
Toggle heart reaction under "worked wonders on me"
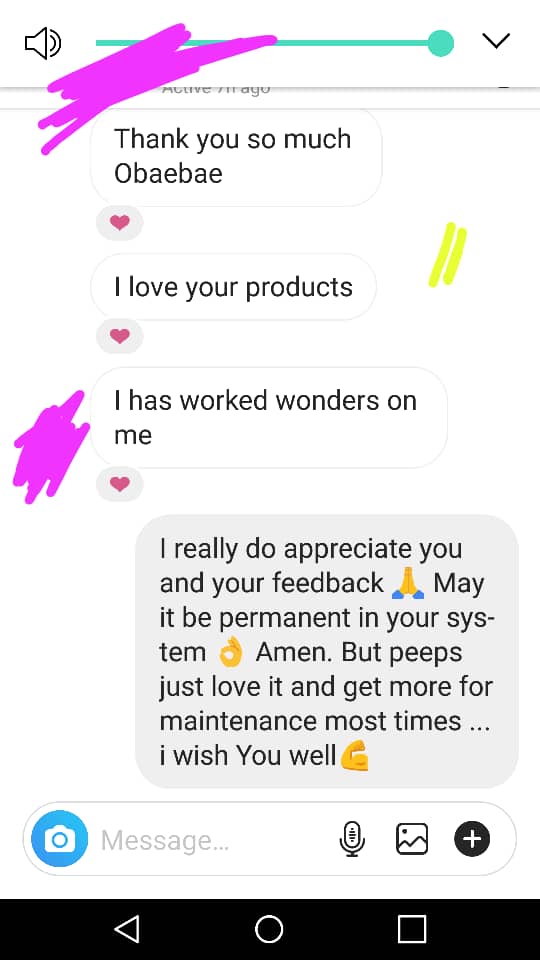[x=120, y=484]
